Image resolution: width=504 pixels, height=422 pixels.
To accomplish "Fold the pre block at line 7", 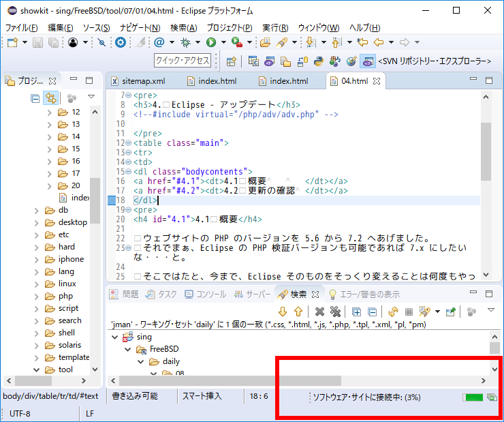I will pyautogui.click(x=128, y=95).
